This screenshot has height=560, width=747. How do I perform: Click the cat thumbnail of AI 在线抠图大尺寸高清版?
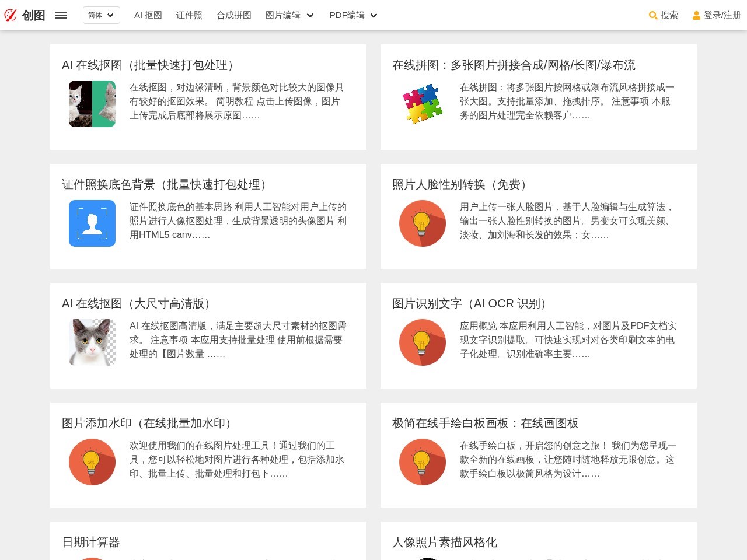click(x=92, y=342)
